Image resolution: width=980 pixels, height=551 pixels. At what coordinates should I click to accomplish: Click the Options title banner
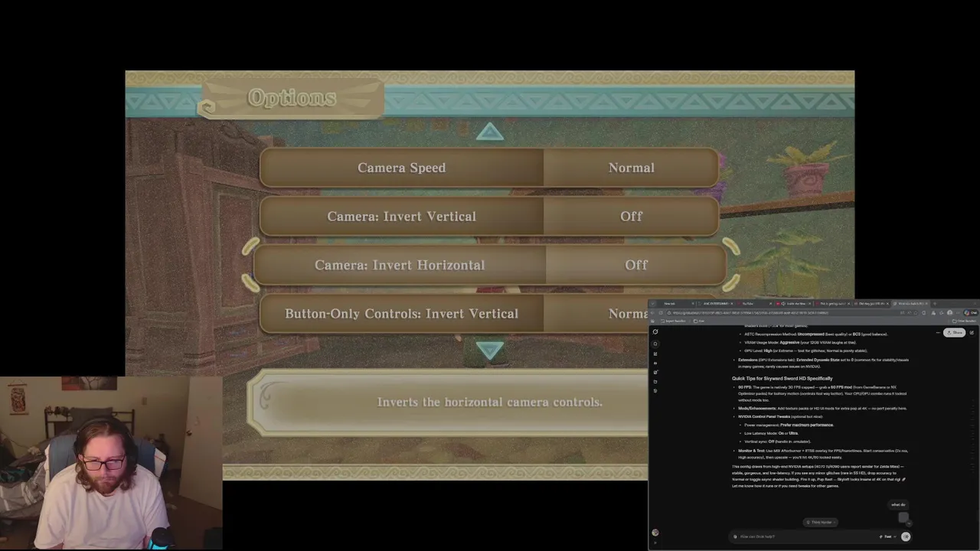[292, 98]
